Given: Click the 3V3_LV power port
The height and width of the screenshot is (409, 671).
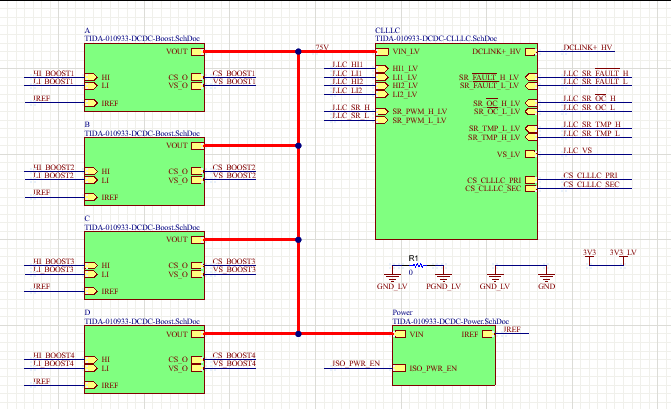Looking at the screenshot, I should point(623,257).
